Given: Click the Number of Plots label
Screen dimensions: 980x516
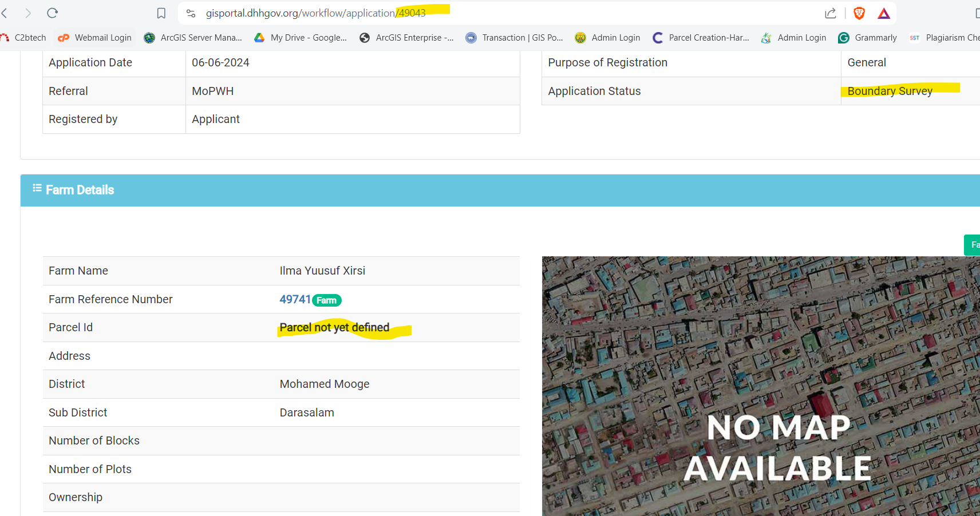Looking at the screenshot, I should click(90, 469).
